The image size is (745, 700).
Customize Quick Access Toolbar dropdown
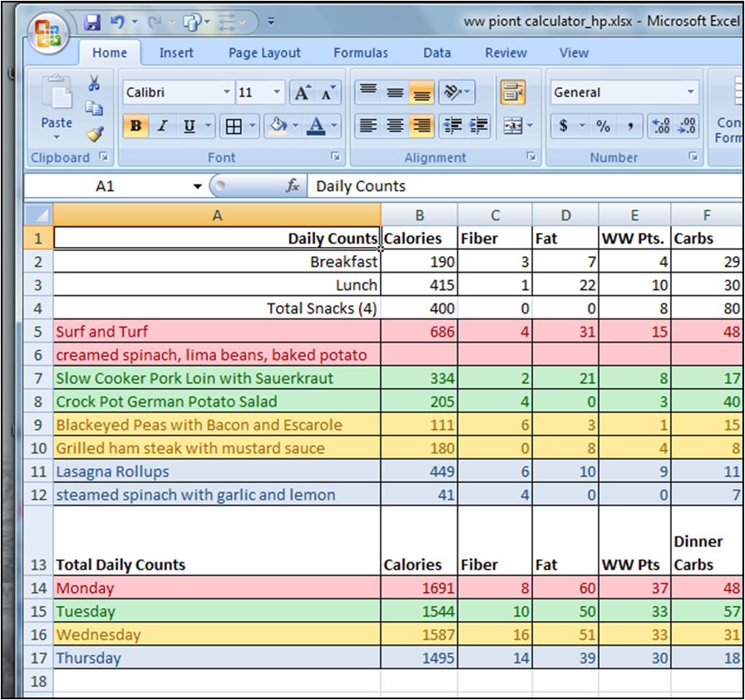(x=271, y=22)
